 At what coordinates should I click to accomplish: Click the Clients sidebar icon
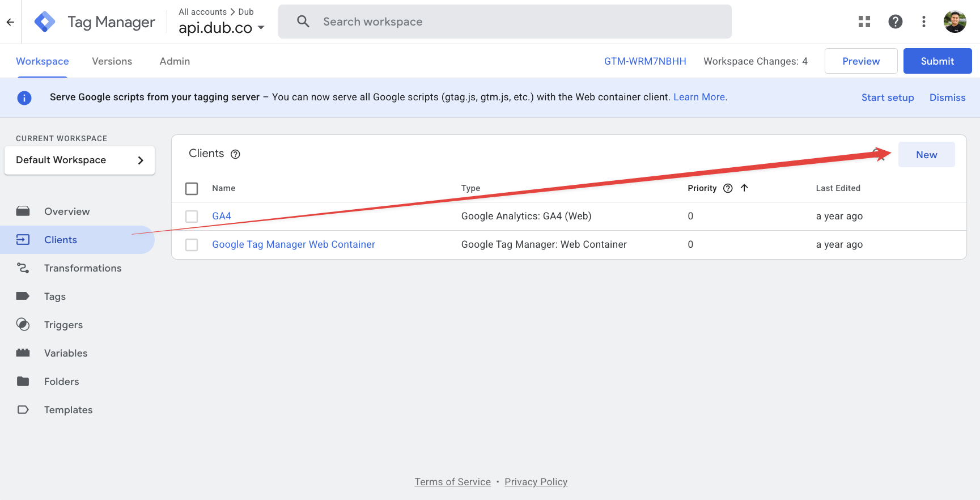23,240
